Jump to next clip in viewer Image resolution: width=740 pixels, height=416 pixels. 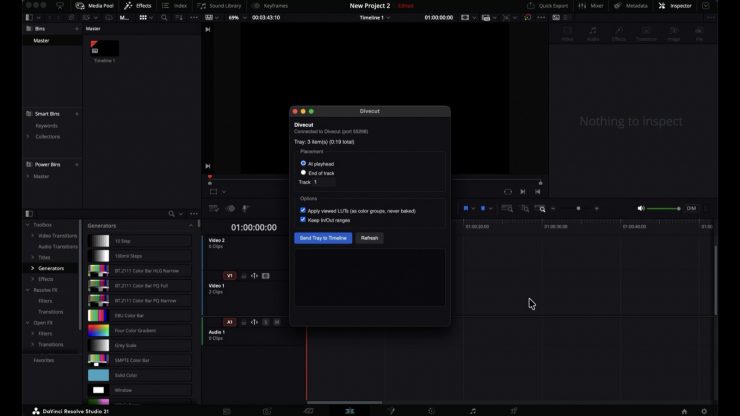pos(522,192)
